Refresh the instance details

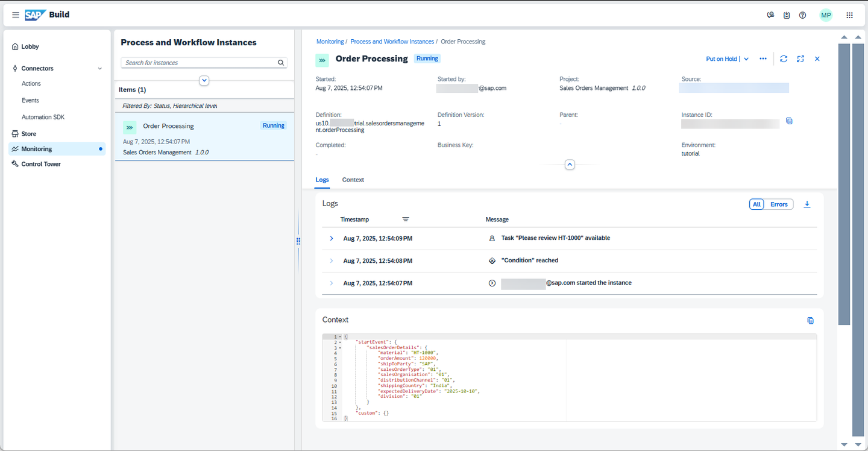[x=784, y=58]
